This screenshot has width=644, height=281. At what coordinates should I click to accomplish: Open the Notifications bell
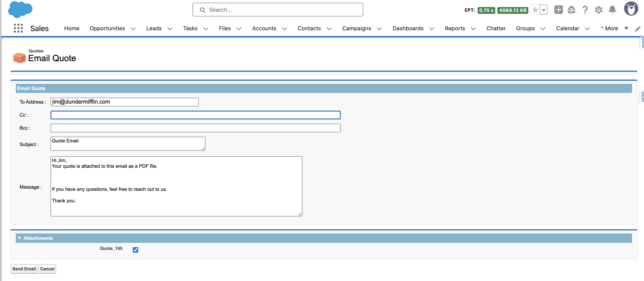(x=612, y=10)
